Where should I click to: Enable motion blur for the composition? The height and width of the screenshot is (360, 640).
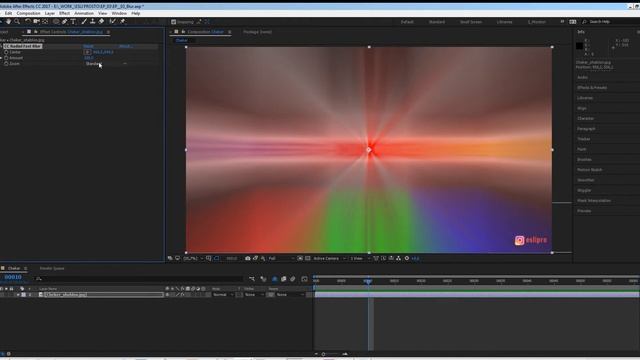pyautogui.click(x=293, y=279)
